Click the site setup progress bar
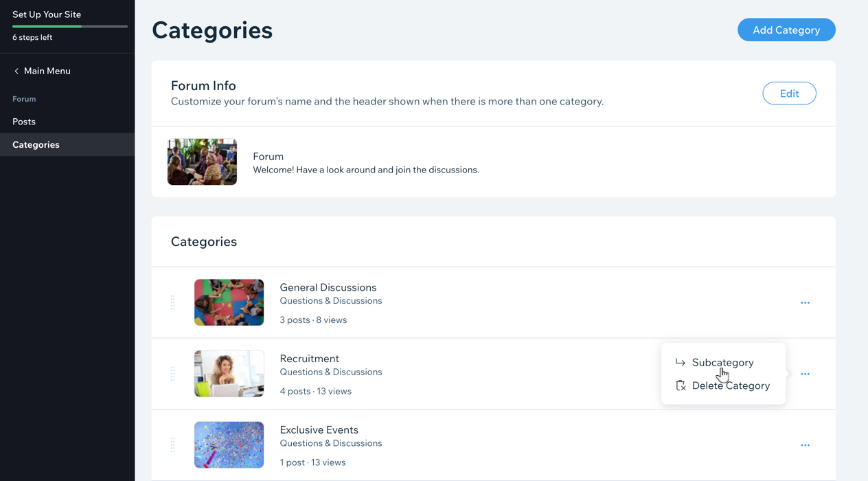The image size is (868, 481). [70, 26]
